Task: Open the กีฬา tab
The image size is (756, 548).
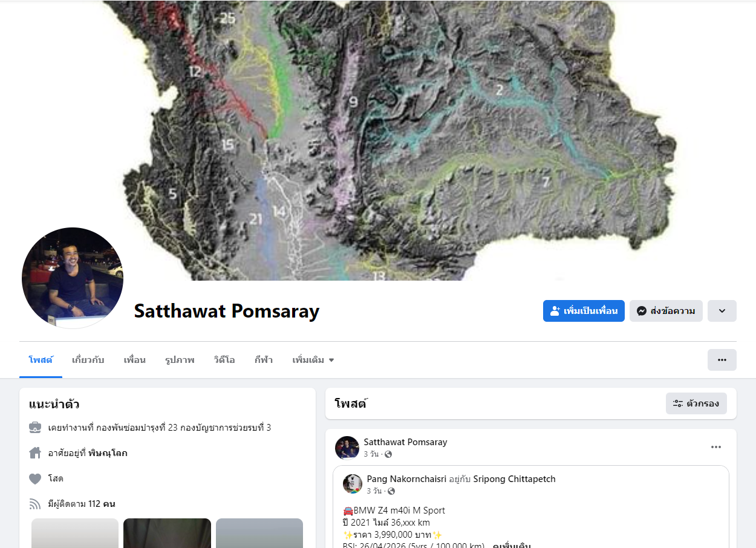Action: pyautogui.click(x=264, y=360)
